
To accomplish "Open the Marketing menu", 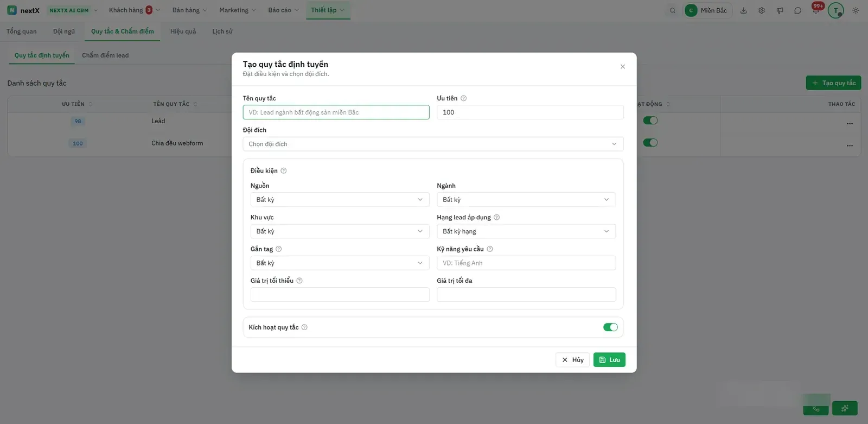I will click(x=238, y=10).
